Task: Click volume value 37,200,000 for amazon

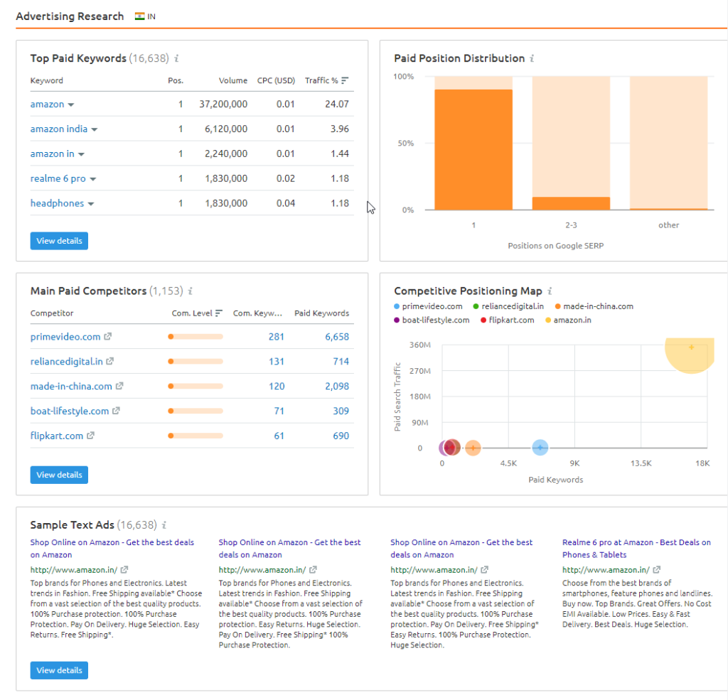Action: tap(223, 104)
